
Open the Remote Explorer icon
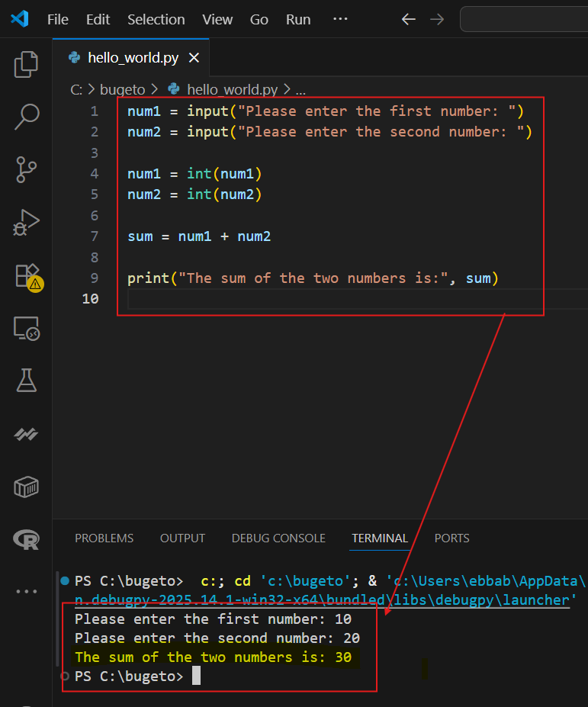[27, 328]
